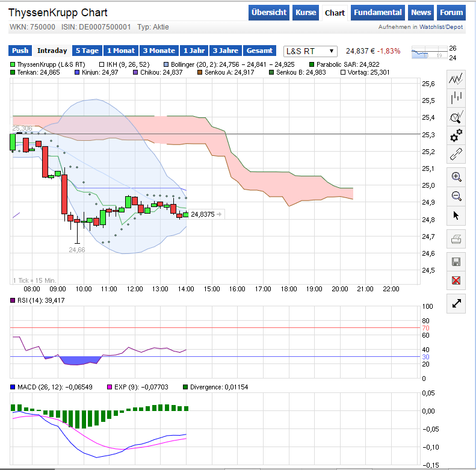Image resolution: width=476 pixels, height=470 pixels.
Task: Save the chart using floppy disk icon
Action: coord(456,262)
